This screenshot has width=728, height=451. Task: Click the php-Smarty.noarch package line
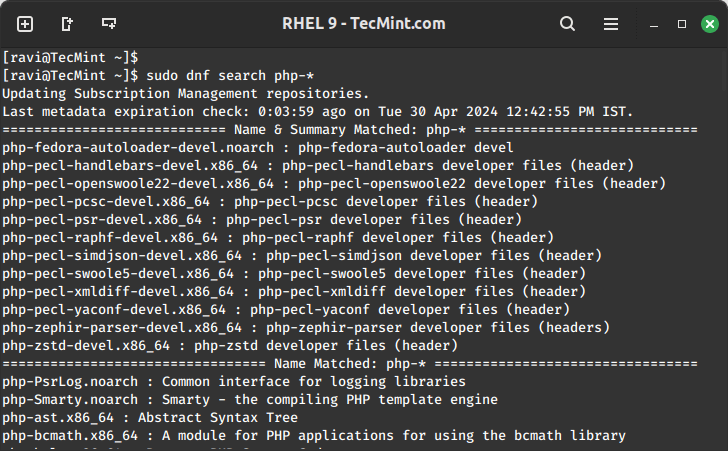pyautogui.click(x=250, y=399)
